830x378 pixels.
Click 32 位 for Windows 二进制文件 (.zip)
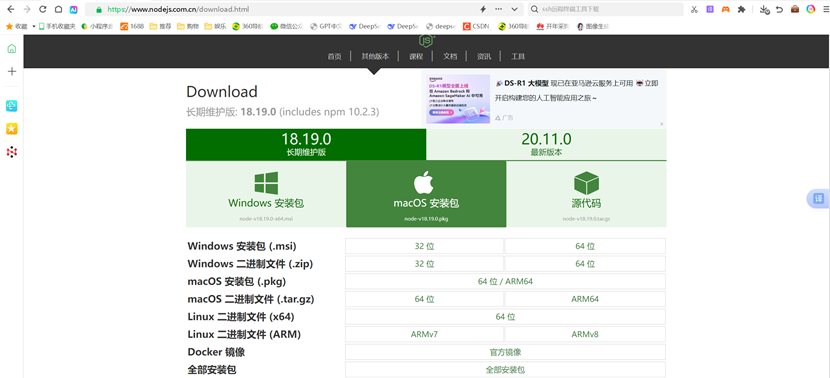(425, 264)
